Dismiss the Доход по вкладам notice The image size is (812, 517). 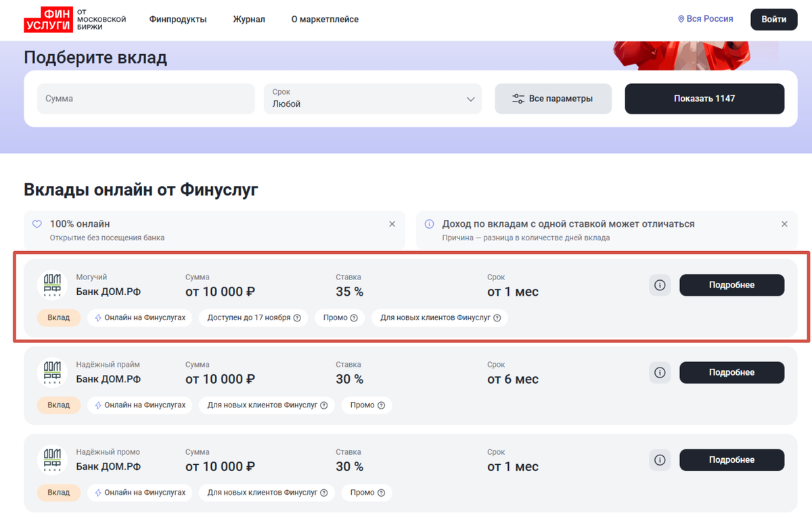[x=784, y=224]
